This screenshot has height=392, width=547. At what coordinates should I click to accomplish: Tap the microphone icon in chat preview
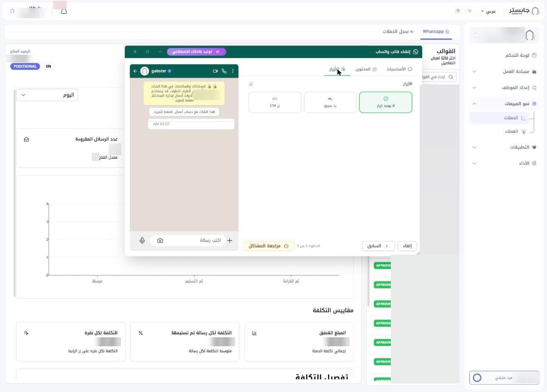coord(142,241)
